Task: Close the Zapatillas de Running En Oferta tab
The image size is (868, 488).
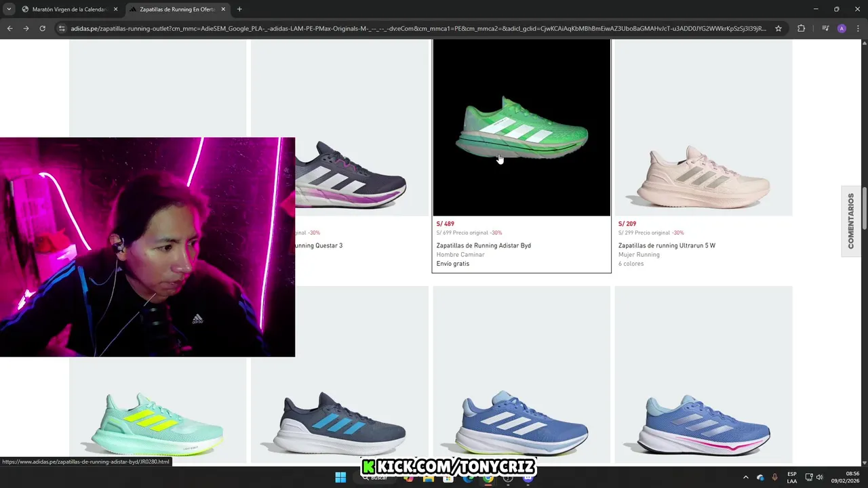Action: coord(223,9)
